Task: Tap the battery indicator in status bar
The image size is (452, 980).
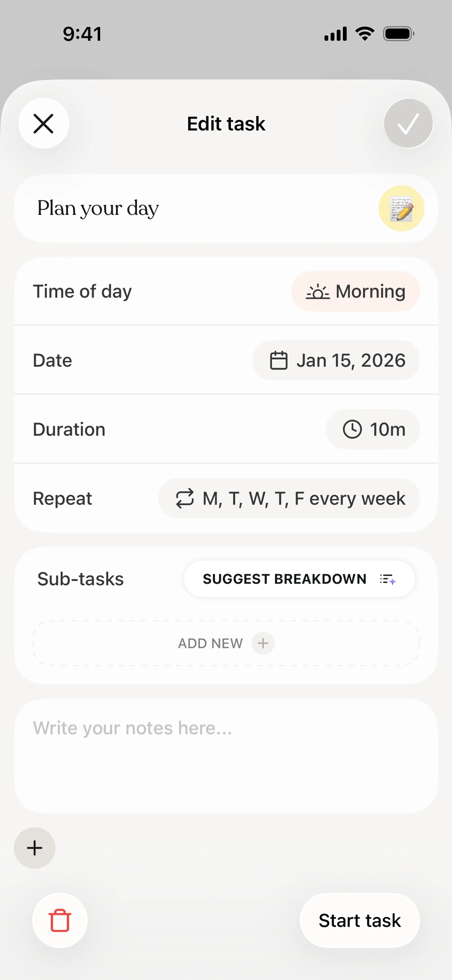Action: click(398, 34)
